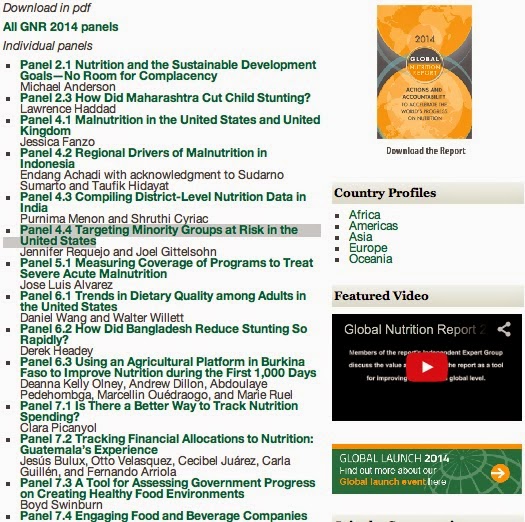This screenshot has width=525, height=522.
Task: Open highlighted Panel 4.4 Targeting Minority Groups
Action: pyautogui.click(x=159, y=235)
